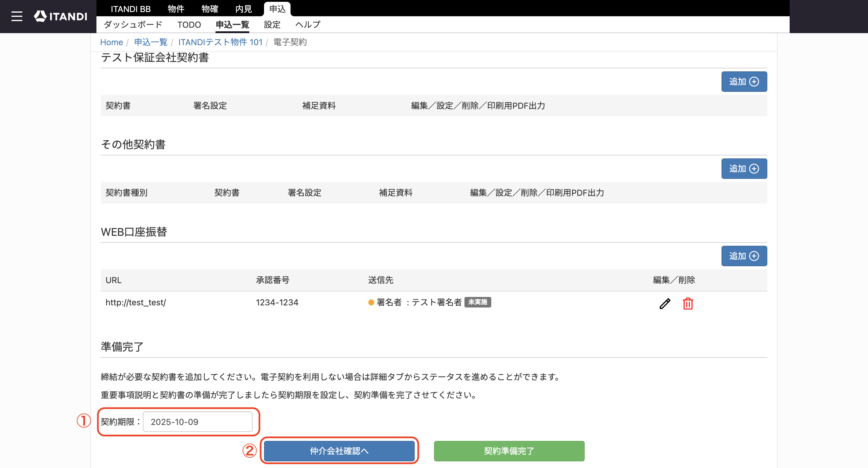Switch to the 物確 tab
This screenshot has width=868, height=468.
[x=209, y=9]
